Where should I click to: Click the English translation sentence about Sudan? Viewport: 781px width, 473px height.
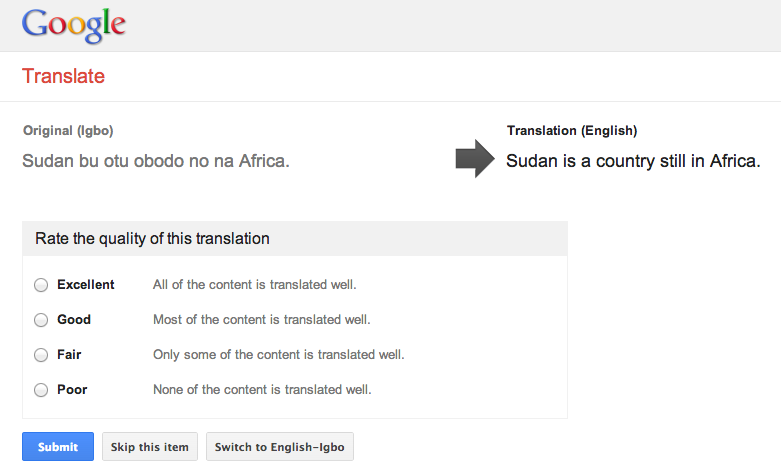point(633,160)
